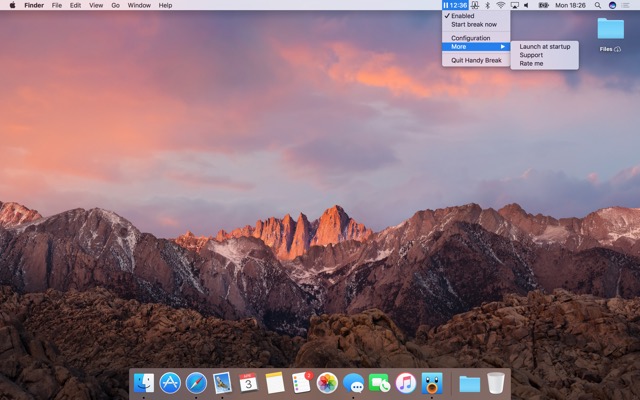Launch Safari from the Dock
This screenshot has height=400, width=640.
coord(196,383)
